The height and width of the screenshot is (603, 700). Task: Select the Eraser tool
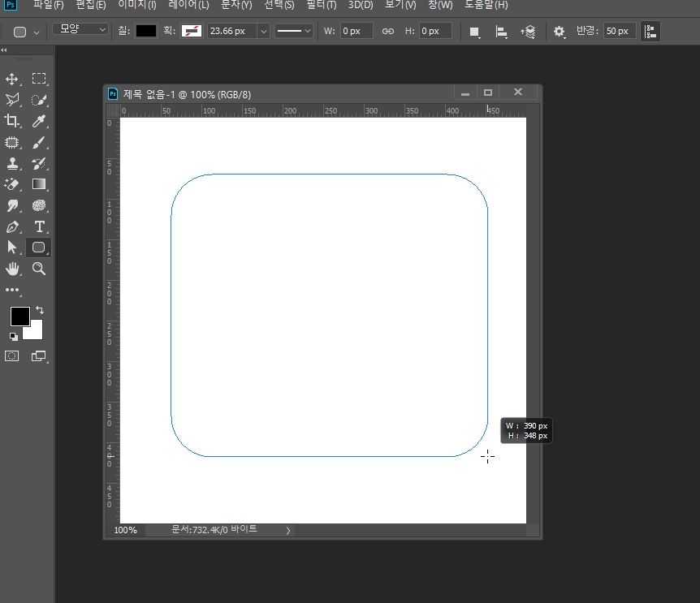12,184
